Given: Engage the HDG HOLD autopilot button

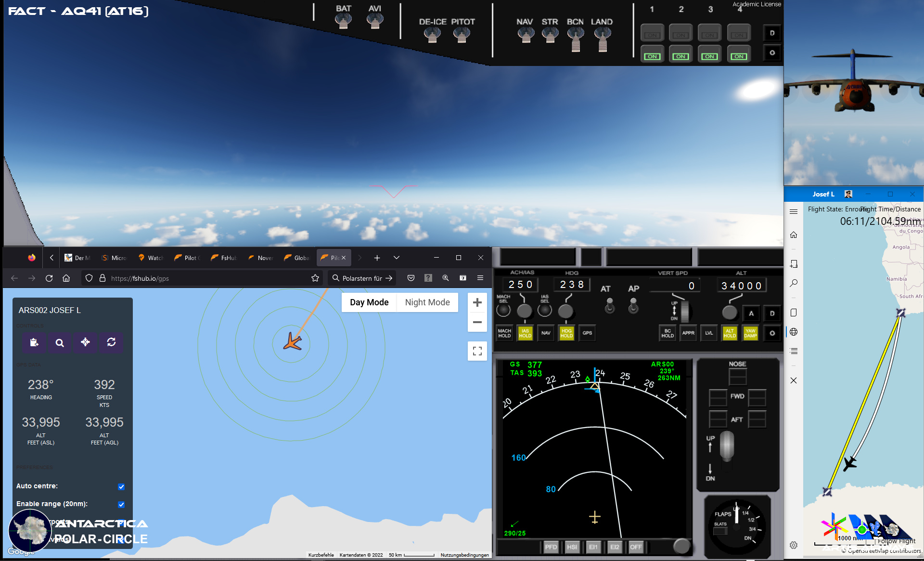Looking at the screenshot, I should (x=566, y=333).
